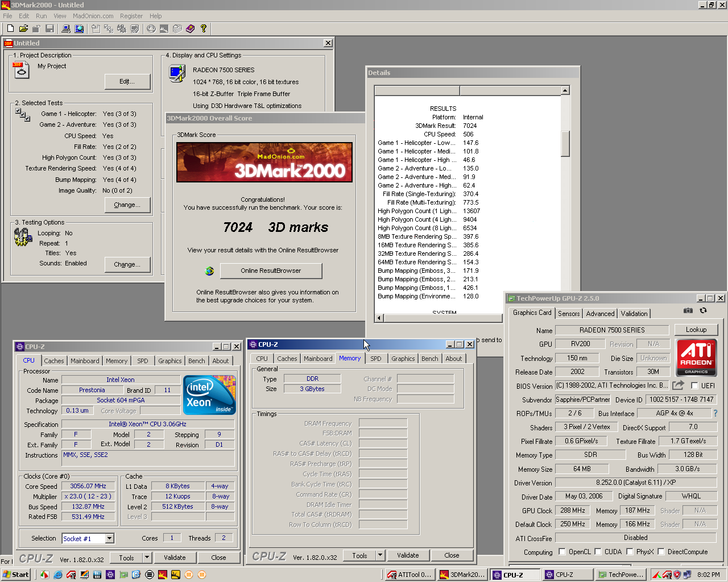
Task: Click the Core Speed value 3056.07 MHz
Action: pos(88,487)
